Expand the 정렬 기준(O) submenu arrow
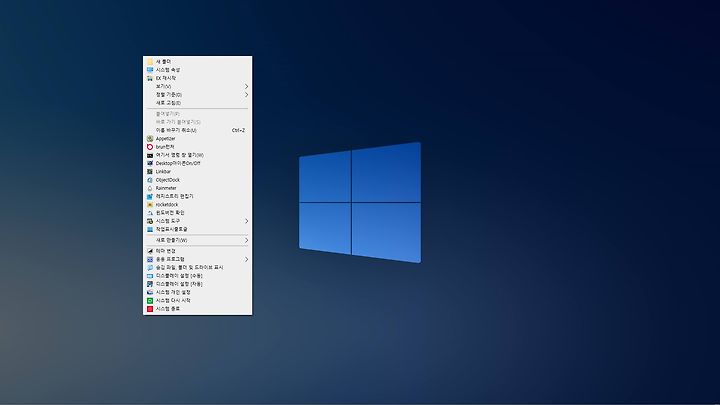 [246, 95]
